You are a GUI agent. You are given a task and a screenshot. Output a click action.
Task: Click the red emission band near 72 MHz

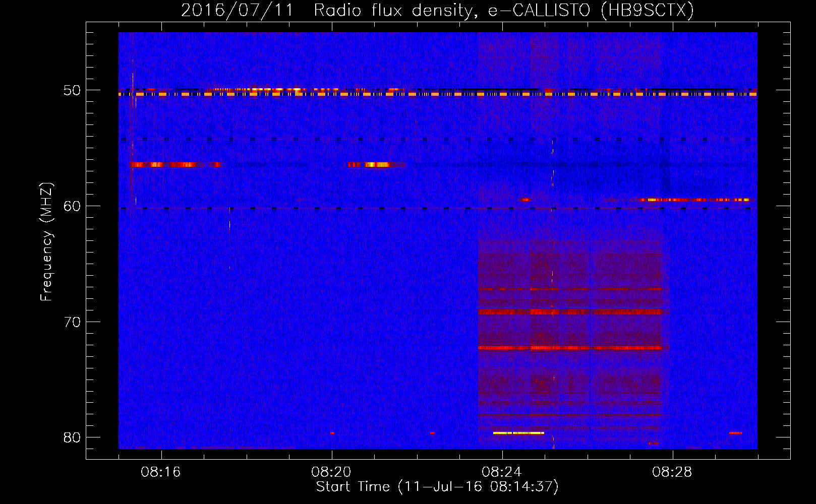click(x=570, y=348)
